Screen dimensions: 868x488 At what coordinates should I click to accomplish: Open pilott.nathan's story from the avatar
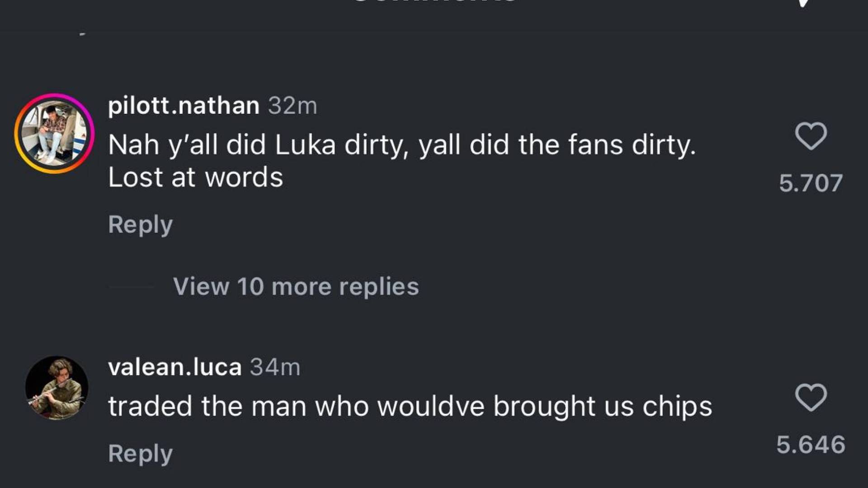(55, 134)
